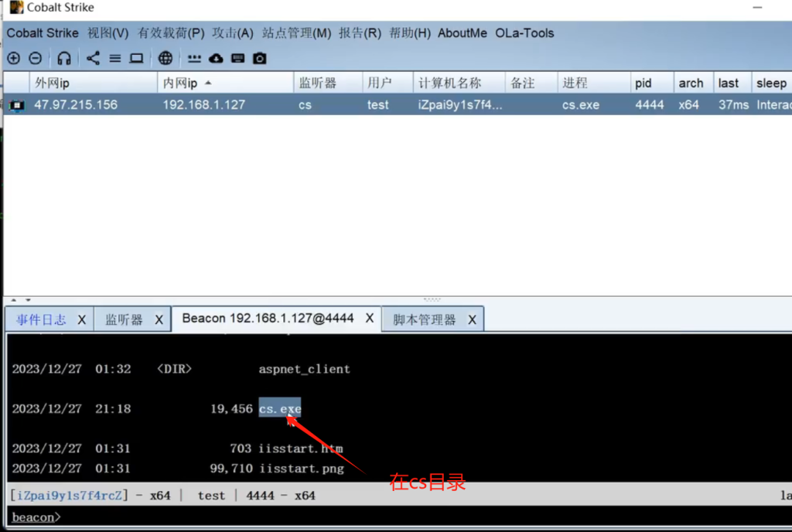The width and height of the screenshot is (792, 532).
Task: Sort by the 计算机名称 column header
Action: click(459, 83)
